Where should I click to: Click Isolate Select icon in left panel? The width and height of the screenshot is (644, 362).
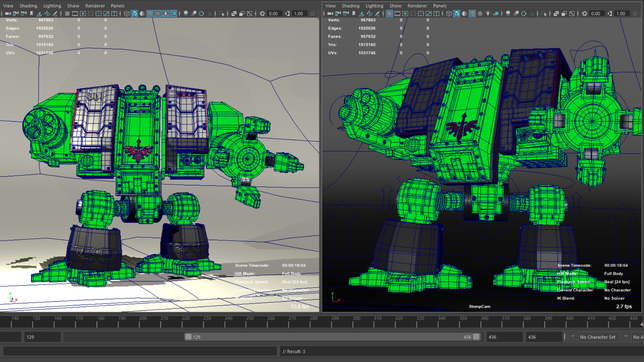click(222, 13)
